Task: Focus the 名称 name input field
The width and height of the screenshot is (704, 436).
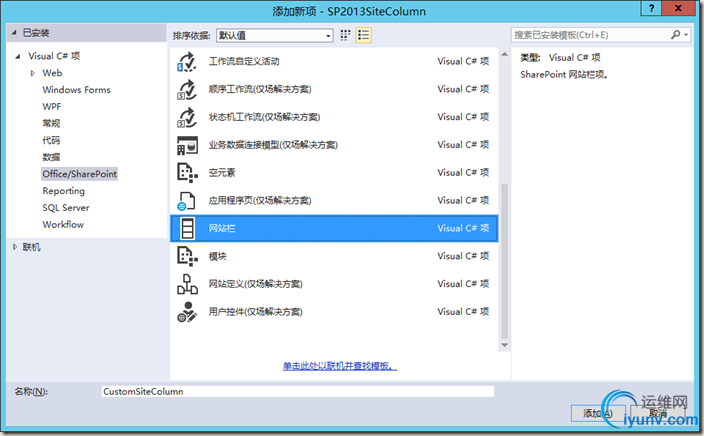Action: click(x=298, y=392)
